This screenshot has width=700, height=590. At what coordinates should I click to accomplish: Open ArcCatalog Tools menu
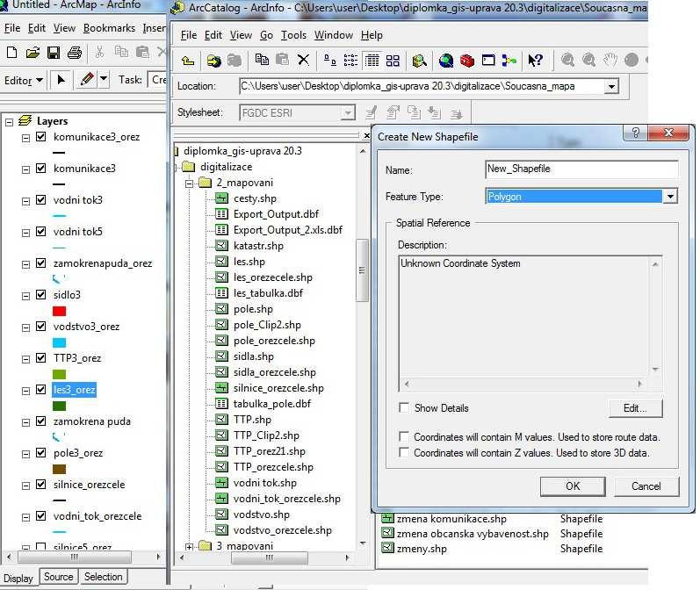click(x=293, y=35)
